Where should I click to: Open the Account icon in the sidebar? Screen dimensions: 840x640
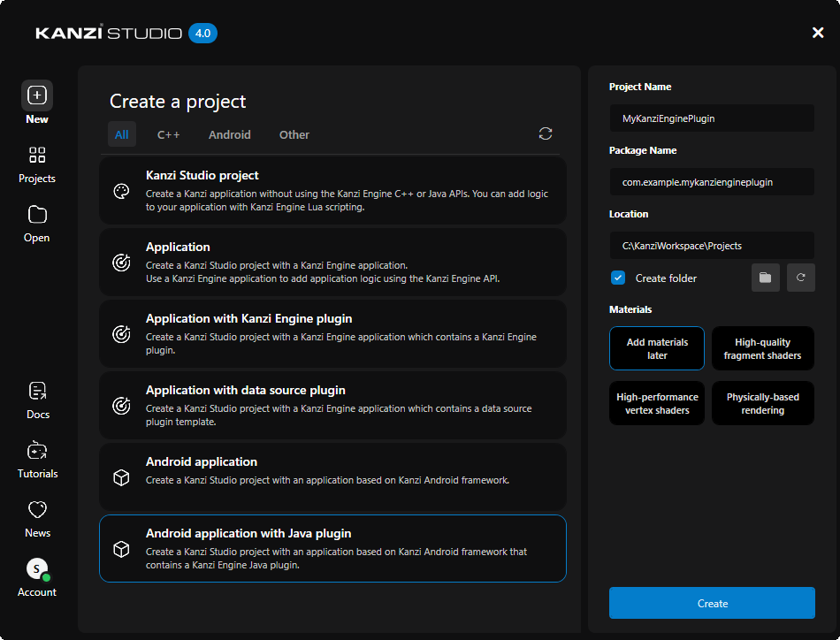[36, 568]
